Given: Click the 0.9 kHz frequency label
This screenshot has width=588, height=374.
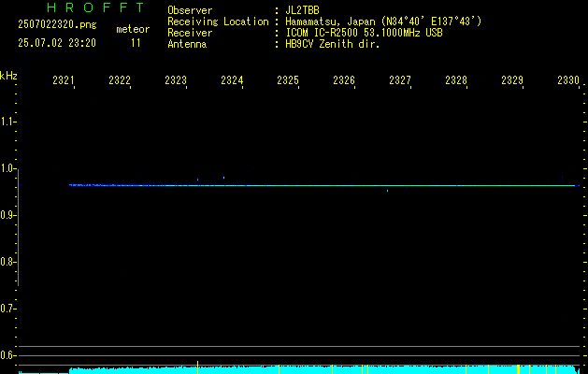Looking at the screenshot, I should click(7, 215).
